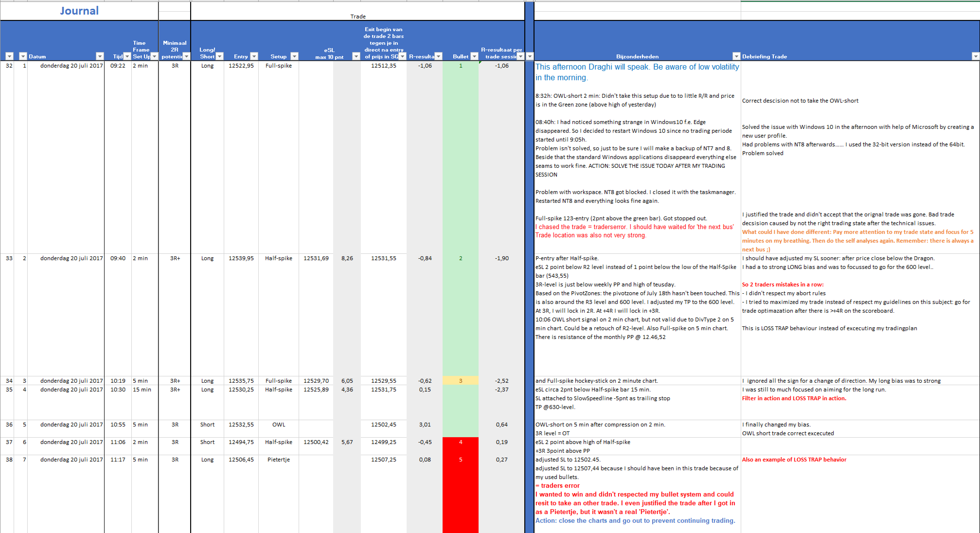
Task: Open the R-resultaat per trade sessie filter
Action: (520, 56)
